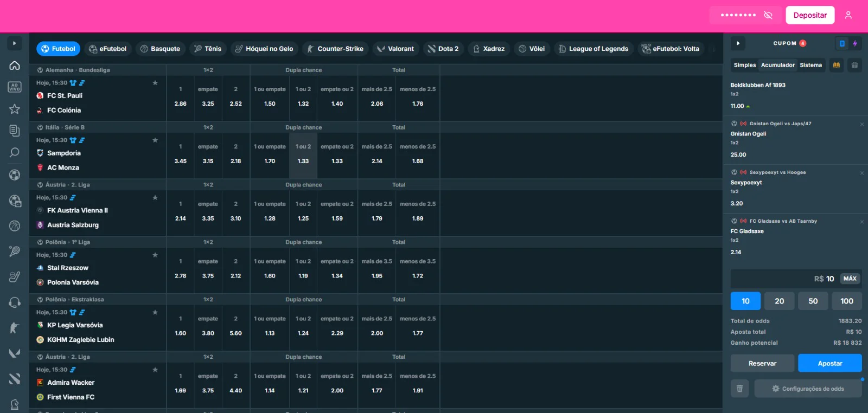Select the eFutebol icon in sidebar
The width and height of the screenshot is (868, 413).
(x=15, y=201)
